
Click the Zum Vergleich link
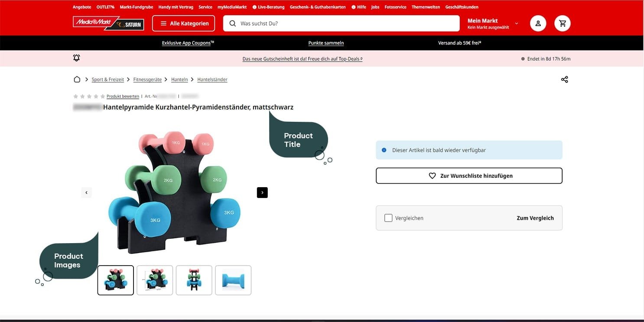point(535,218)
